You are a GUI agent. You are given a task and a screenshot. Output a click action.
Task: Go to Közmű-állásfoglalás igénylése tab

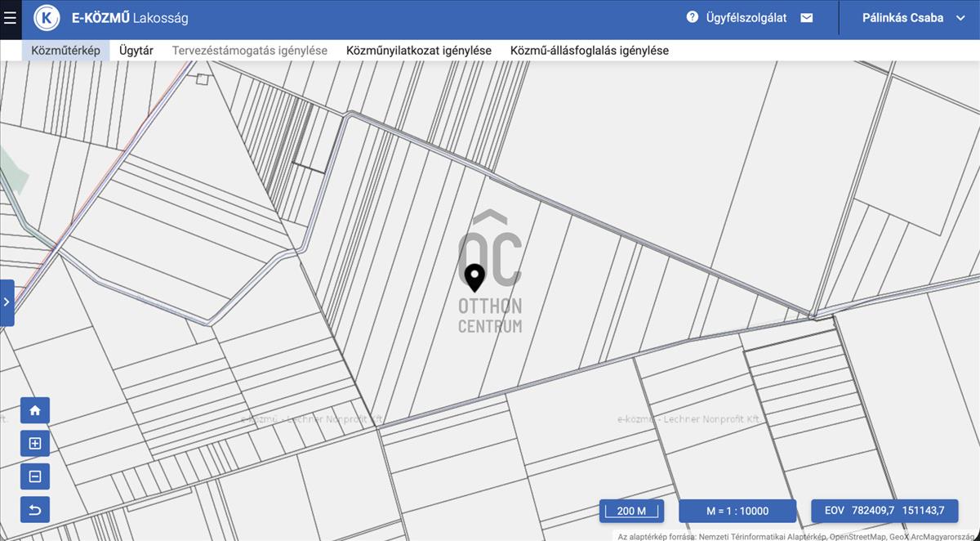pyautogui.click(x=589, y=51)
